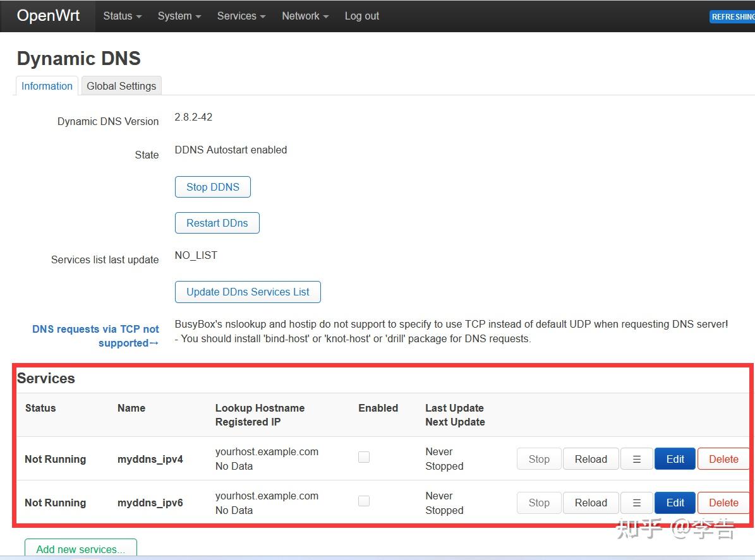The width and height of the screenshot is (755, 560).
Task: Click the REFRESHING status indicator
Action: click(735, 16)
